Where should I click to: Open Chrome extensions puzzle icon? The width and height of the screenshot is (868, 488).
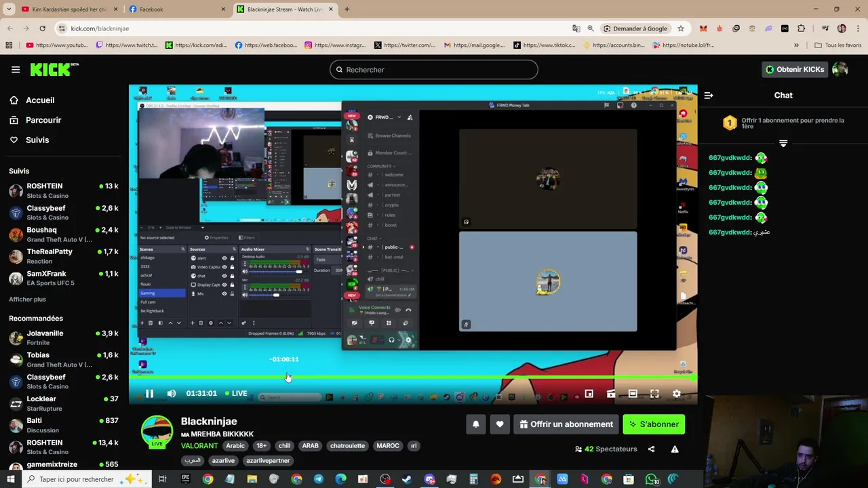802,28
